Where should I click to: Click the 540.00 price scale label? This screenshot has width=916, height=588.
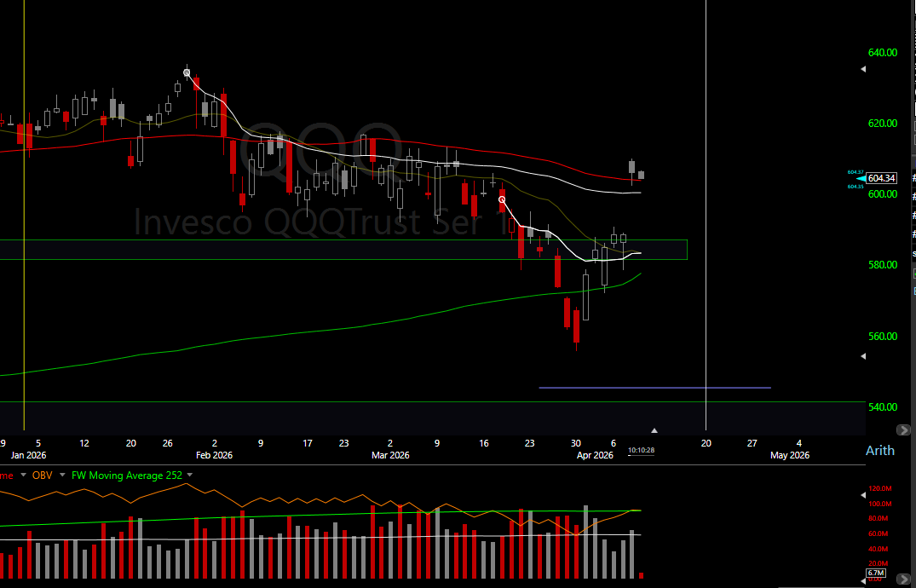[883, 406]
